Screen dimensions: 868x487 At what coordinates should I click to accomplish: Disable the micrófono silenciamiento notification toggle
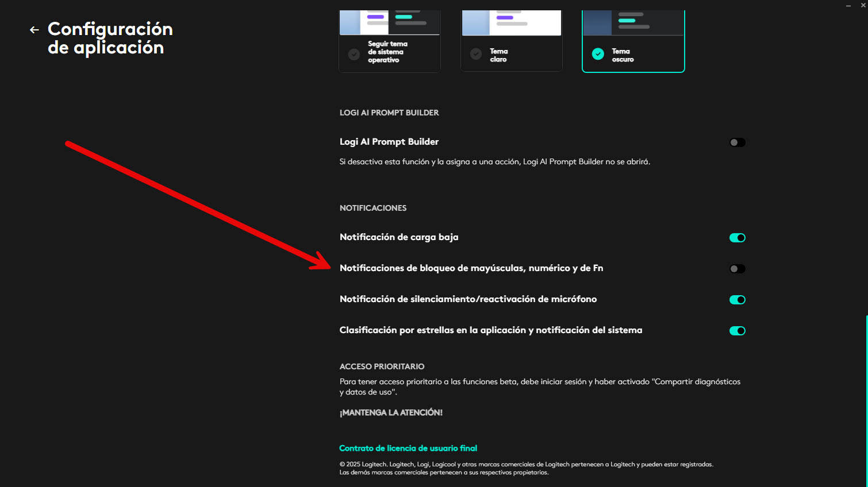tap(738, 300)
